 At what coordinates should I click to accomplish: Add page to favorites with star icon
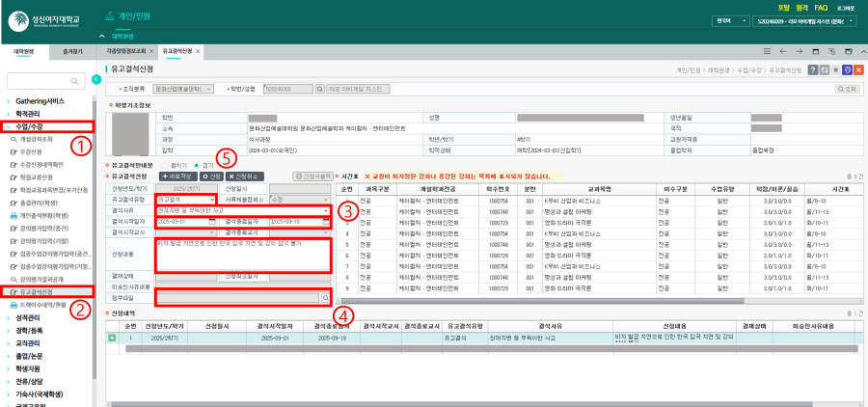click(x=835, y=69)
